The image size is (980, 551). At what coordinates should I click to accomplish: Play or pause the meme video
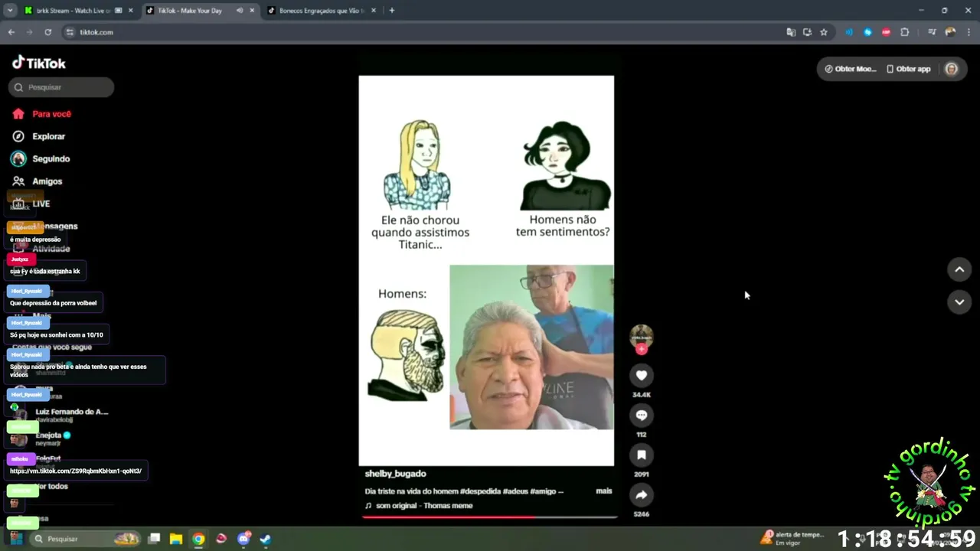point(486,270)
